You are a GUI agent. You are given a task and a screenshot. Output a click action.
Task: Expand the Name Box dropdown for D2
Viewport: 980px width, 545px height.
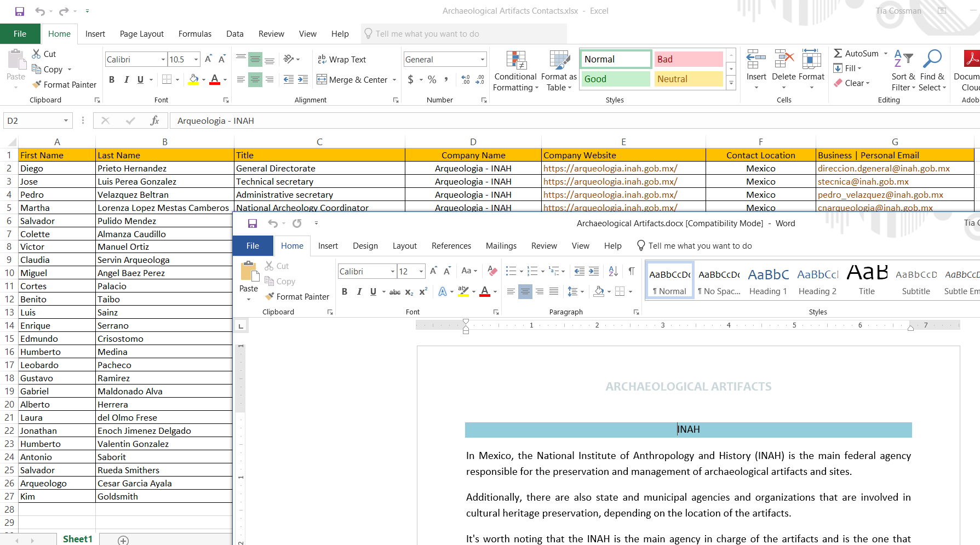66,121
